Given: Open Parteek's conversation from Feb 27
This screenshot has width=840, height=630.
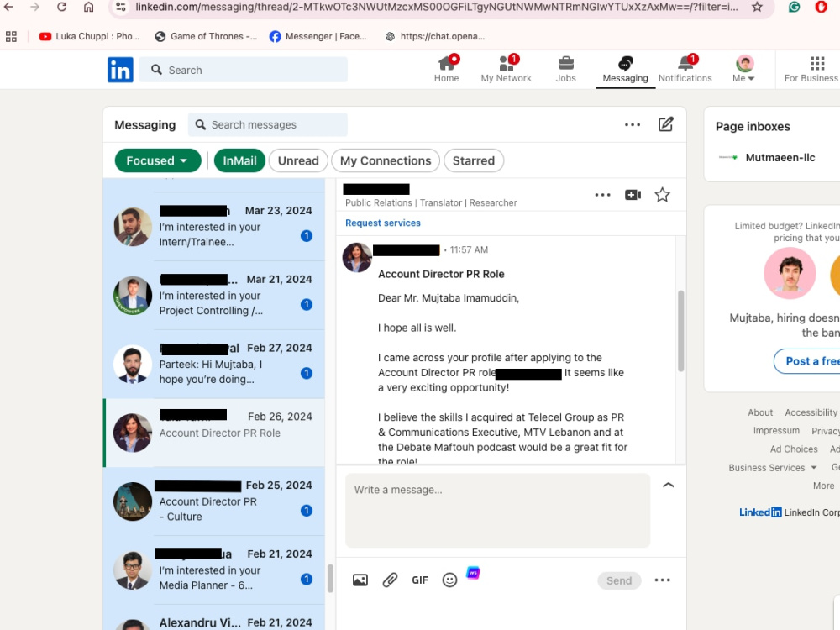Looking at the screenshot, I should 214,364.
